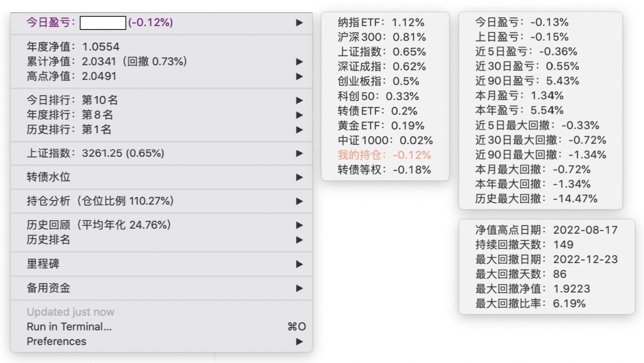Open the 今日排行 submenu arrow

[x=299, y=100]
